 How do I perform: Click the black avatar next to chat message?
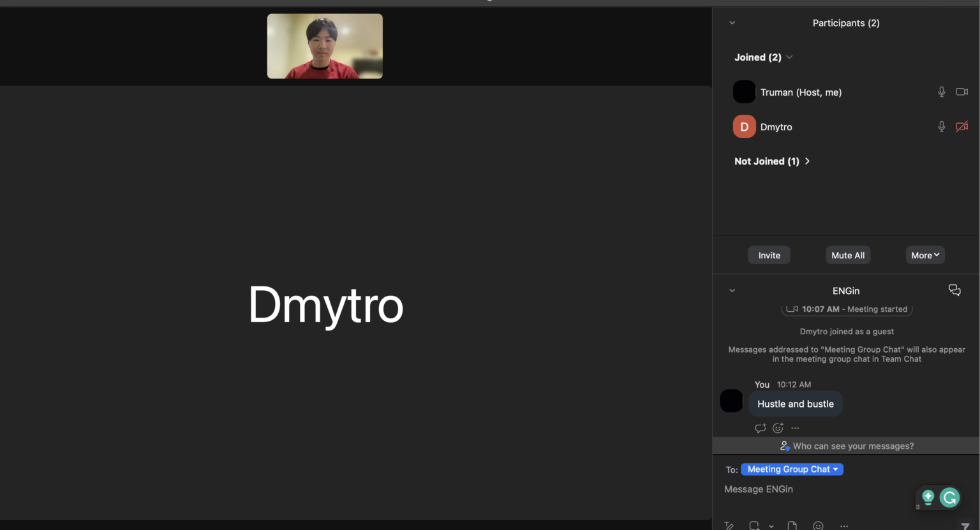click(731, 401)
